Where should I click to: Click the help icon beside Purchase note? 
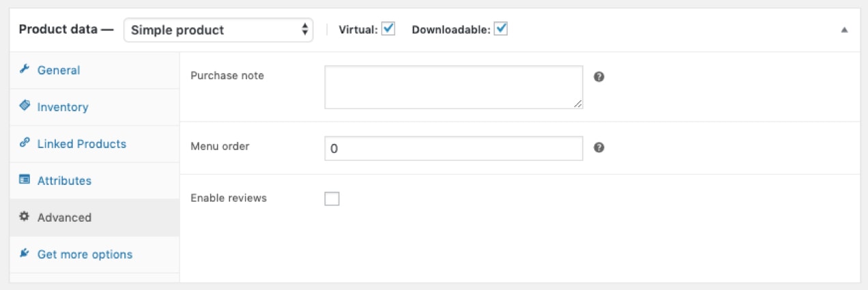coord(599,76)
